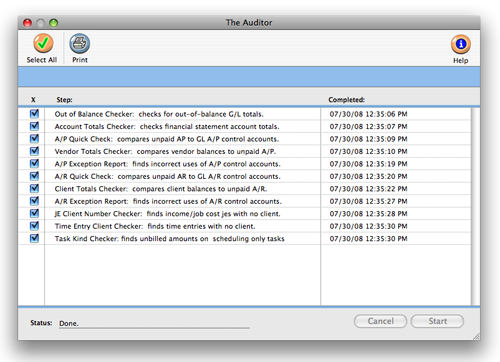Click completed time 07/30/08 12:35:27 PM

point(368,201)
